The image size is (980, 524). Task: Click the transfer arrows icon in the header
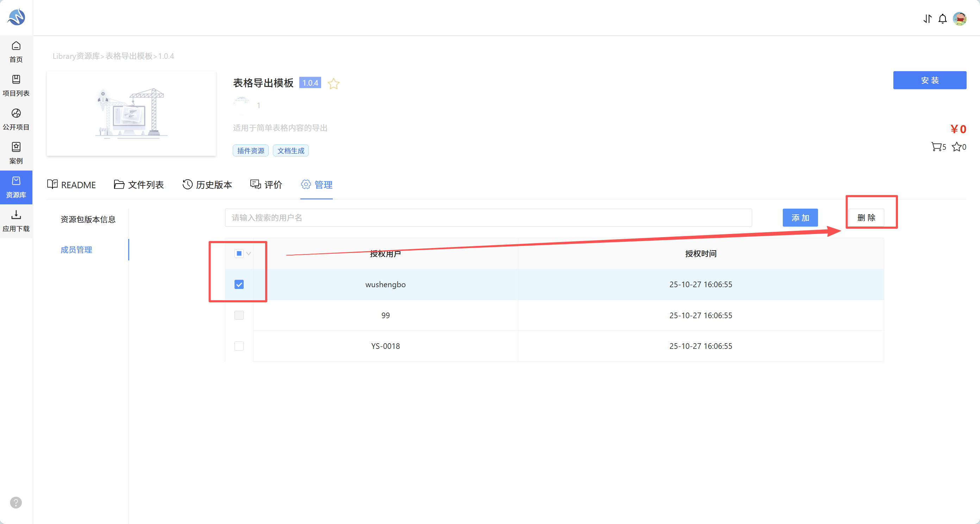tap(928, 19)
